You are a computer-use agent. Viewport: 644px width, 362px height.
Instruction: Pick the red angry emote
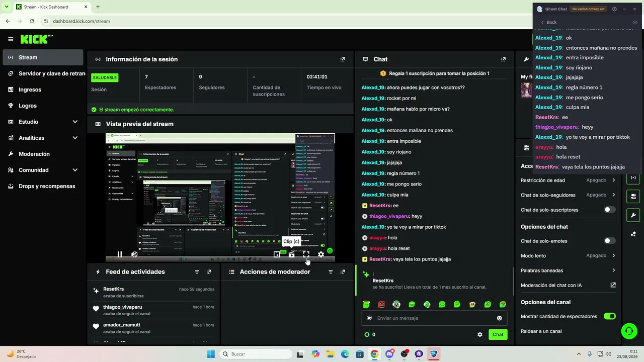(381, 304)
